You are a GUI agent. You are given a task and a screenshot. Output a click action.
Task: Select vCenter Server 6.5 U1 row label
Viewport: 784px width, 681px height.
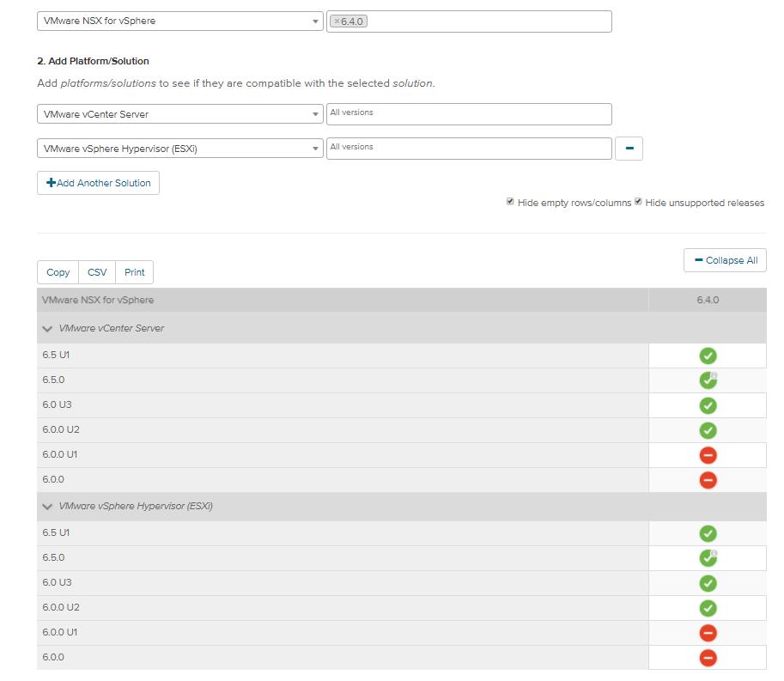click(56, 355)
